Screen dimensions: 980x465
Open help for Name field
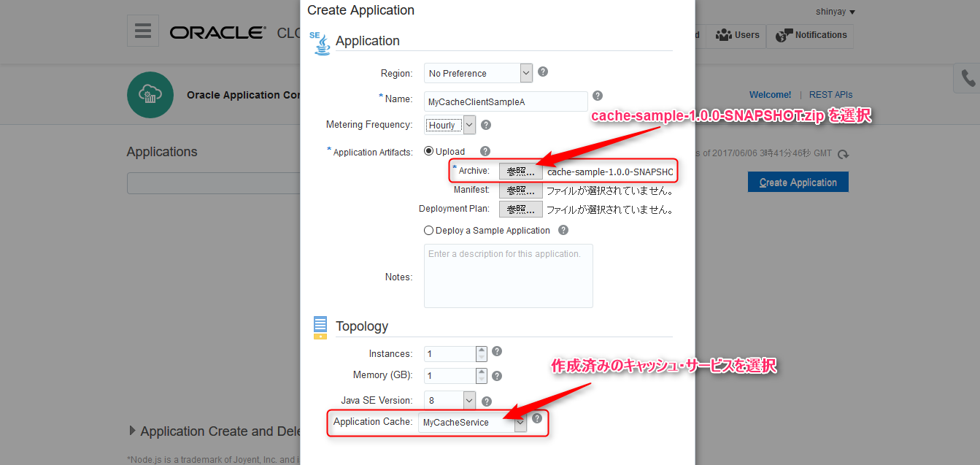[598, 96]
